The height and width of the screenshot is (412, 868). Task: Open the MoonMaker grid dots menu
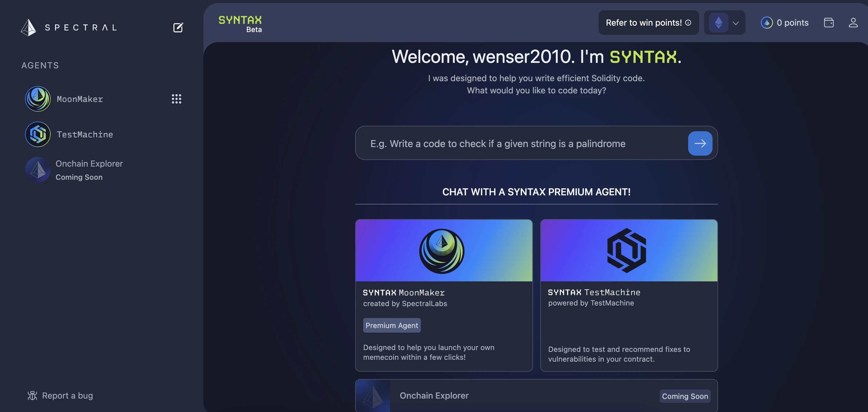tap(176, 99)
